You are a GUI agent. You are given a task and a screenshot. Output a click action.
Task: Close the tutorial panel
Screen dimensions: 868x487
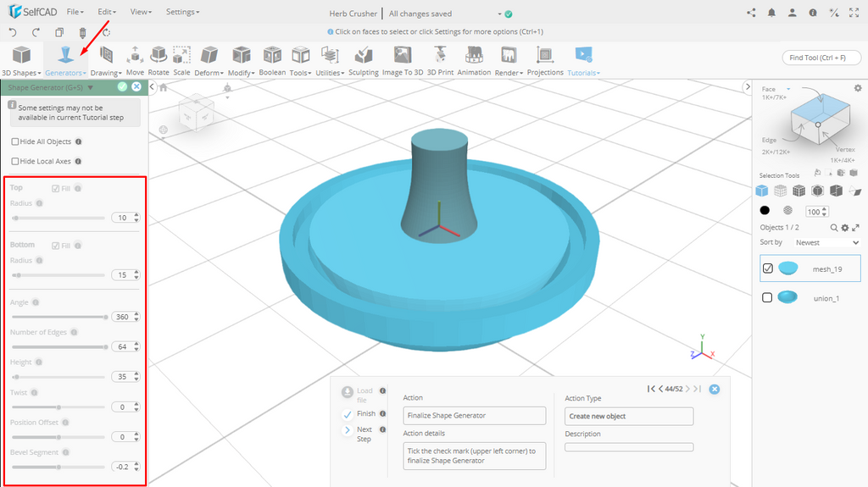pos(715,389)
